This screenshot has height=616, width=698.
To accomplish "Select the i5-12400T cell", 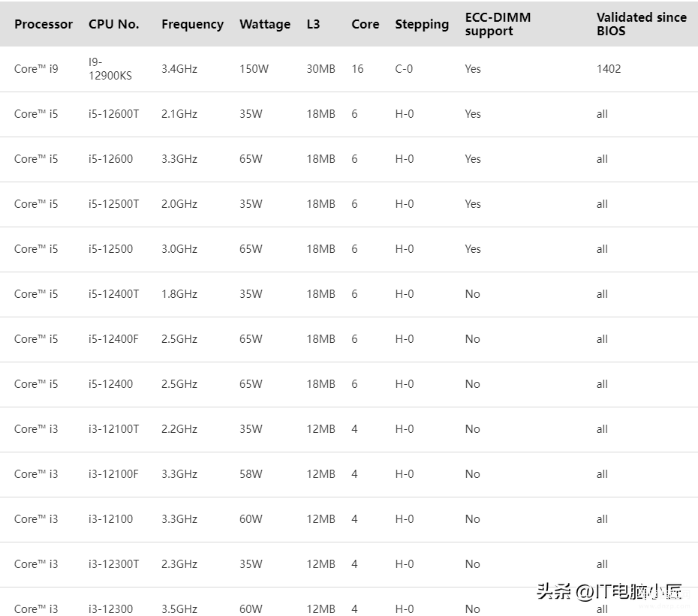I will [x=113, y=294].
